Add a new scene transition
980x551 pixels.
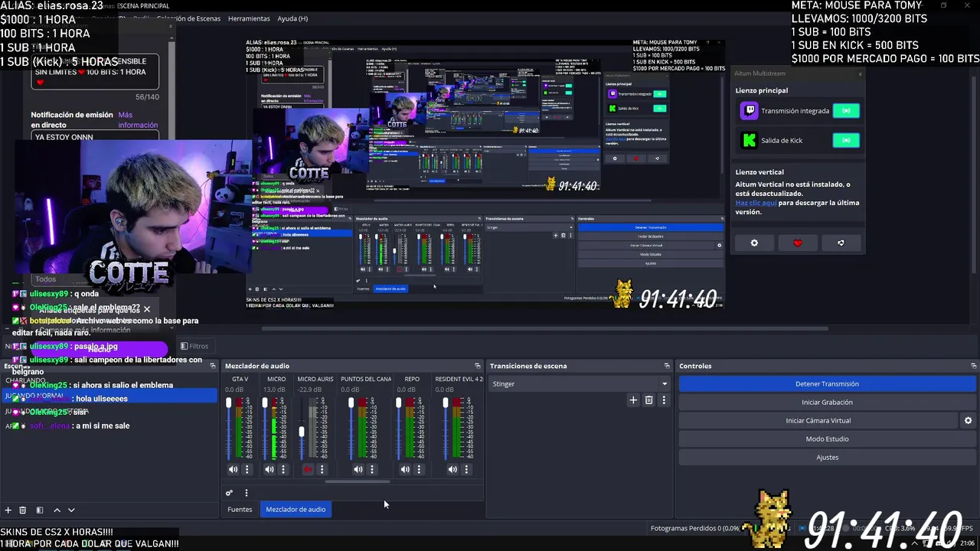click(633, 400)
